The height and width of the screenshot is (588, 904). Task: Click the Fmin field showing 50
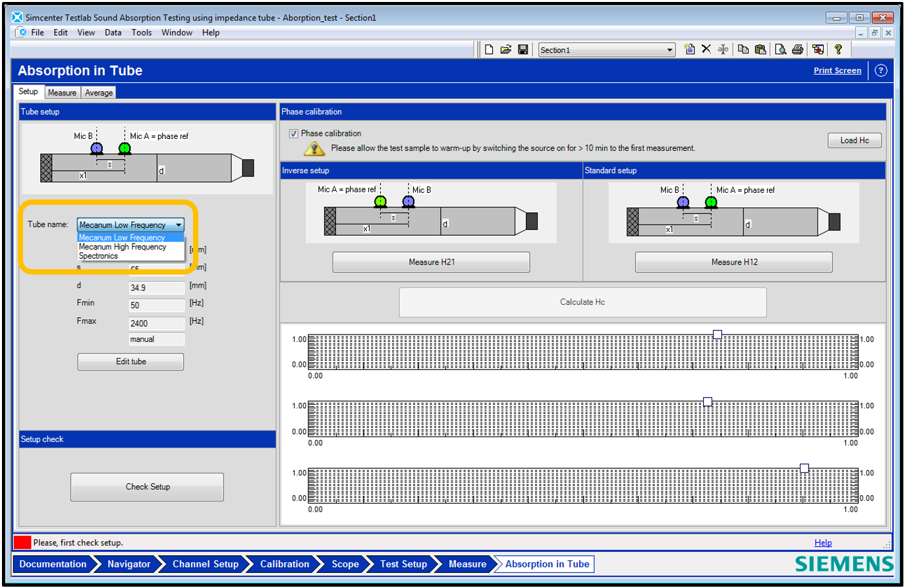click(157, 305)
